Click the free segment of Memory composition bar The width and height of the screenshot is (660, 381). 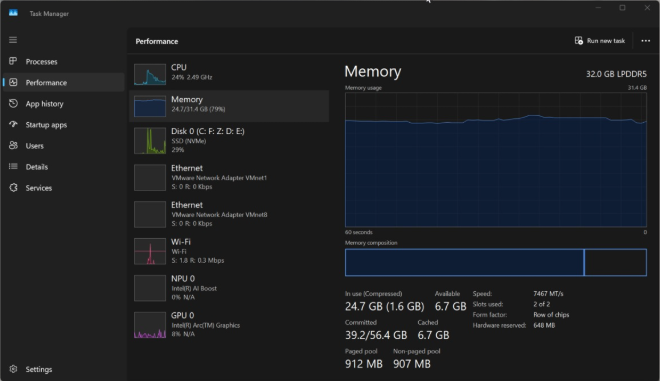click(616, 262)
